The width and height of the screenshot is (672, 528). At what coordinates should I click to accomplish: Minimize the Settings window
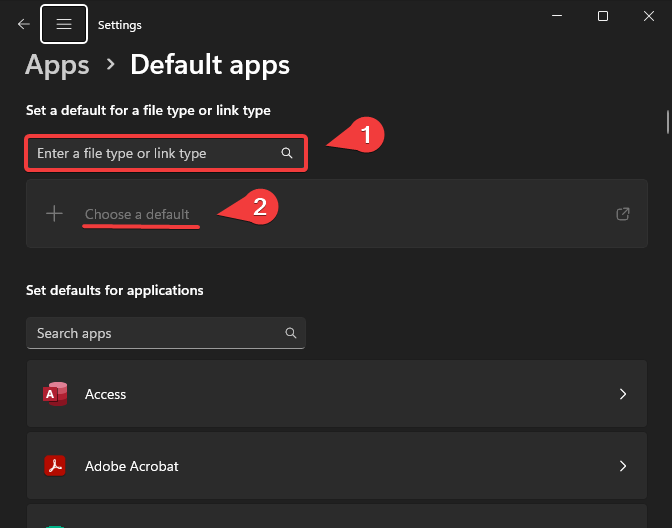click(557, 16)
